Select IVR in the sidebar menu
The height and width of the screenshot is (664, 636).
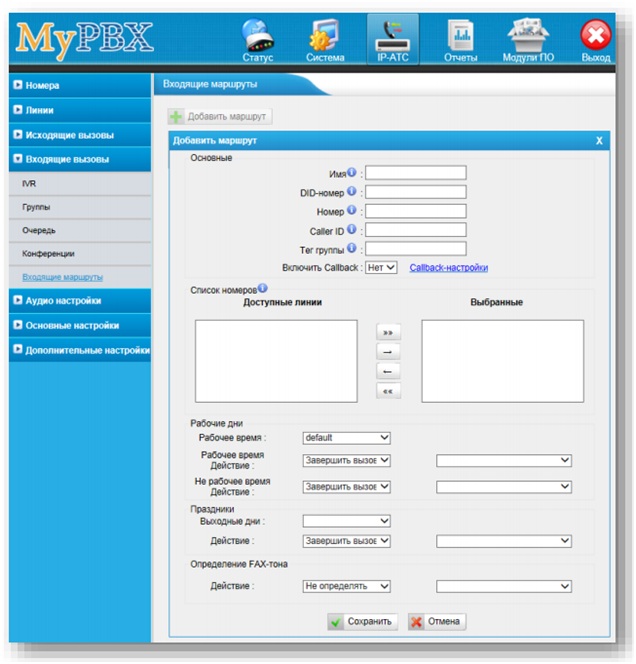pyautogui.click(x=29, y=184)
